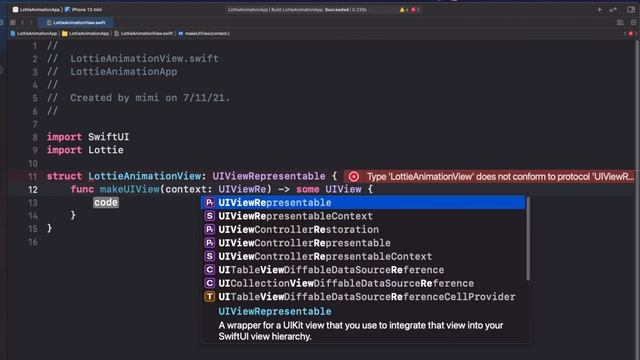Viewport: 640px width, 360px height.
Task: Click 'some UIView' return type on line 12
Action: coord(329,189)
